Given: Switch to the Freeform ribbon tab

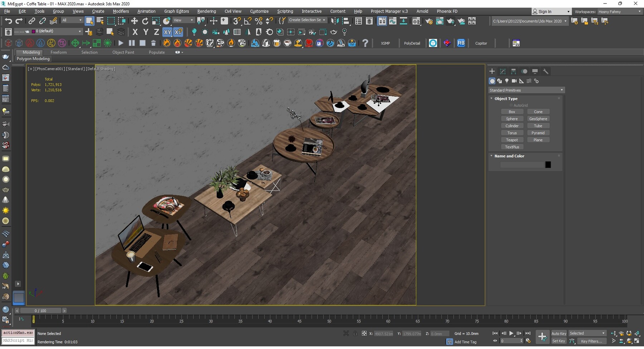Looking at the screenshot, I should [59, 52].
